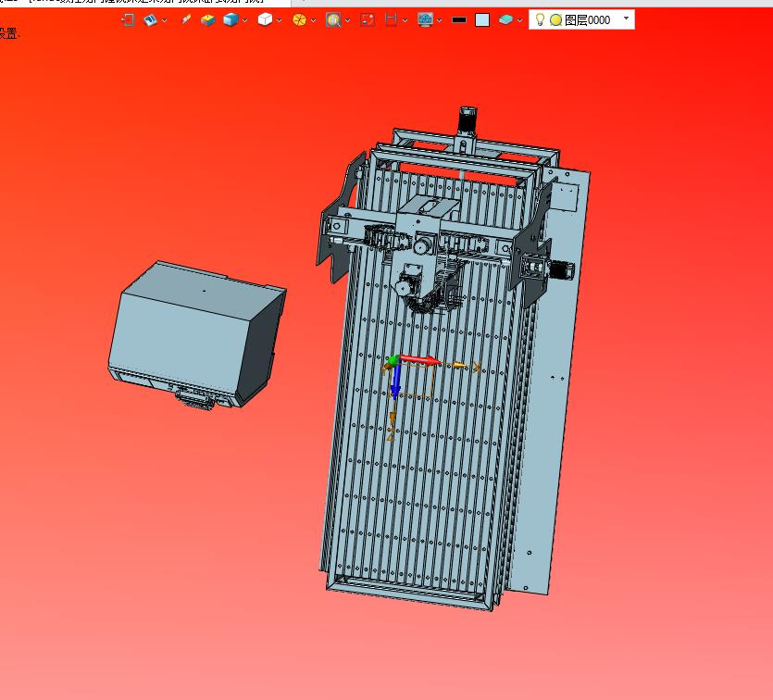Click the red square sketch icon
Viewport: 773px width, 700px height.
[x=368, y=19]
